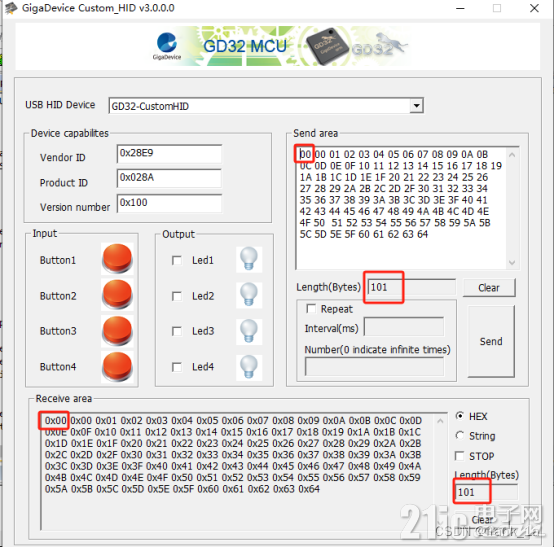554x547 pixels.
Task: Select the String radio button
Action: 459,435
